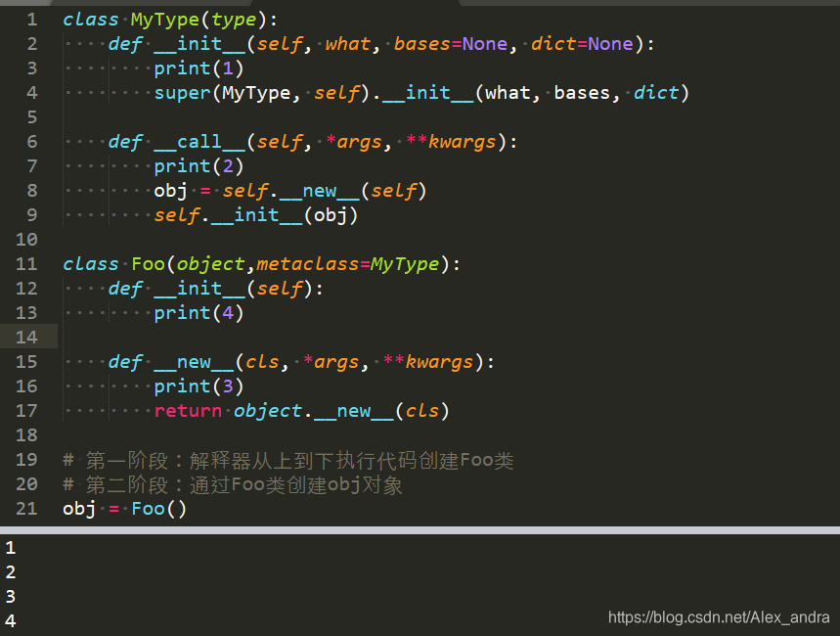
Task: Click 'print(1)' on line 3
Action: [x=199, y=68]
